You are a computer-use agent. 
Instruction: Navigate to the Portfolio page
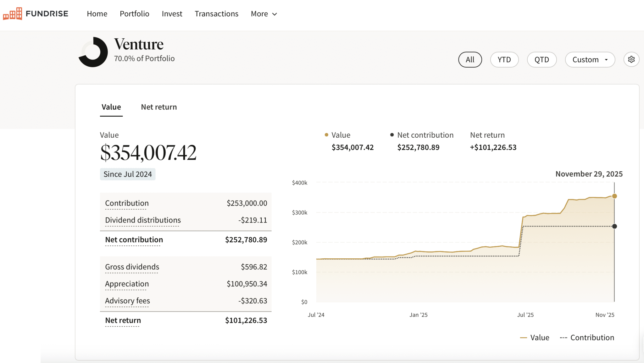(134, 14)
